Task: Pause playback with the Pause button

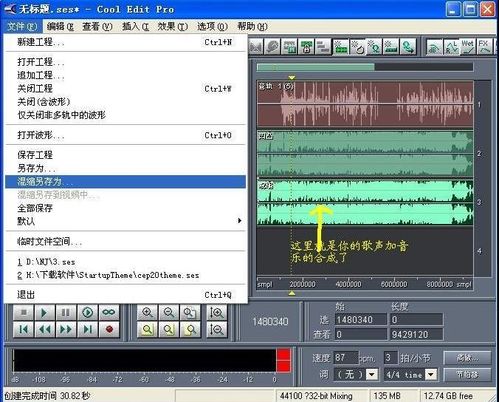Action: [x=65, y=313]
